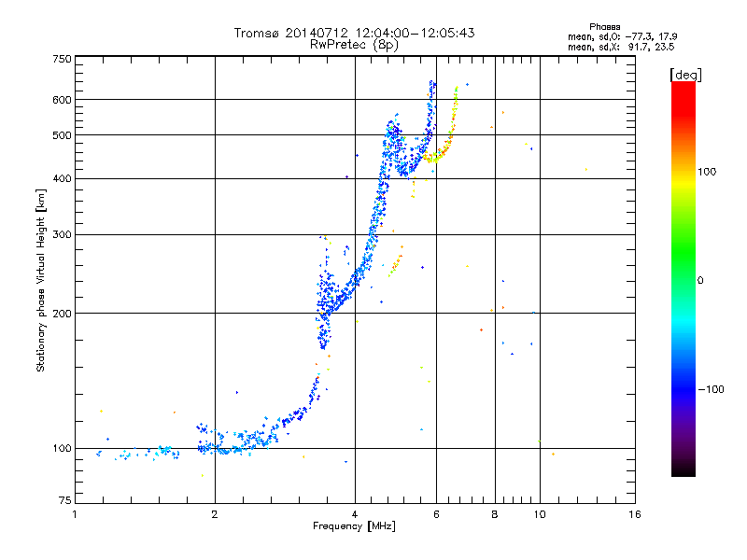
Task: Click the x-axis tick label '1'
Action: click(75, 514)
